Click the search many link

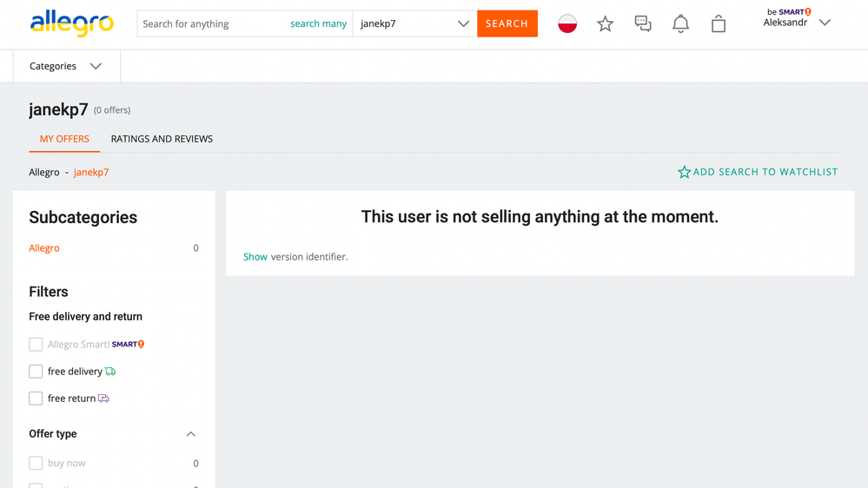pos(318,23)
